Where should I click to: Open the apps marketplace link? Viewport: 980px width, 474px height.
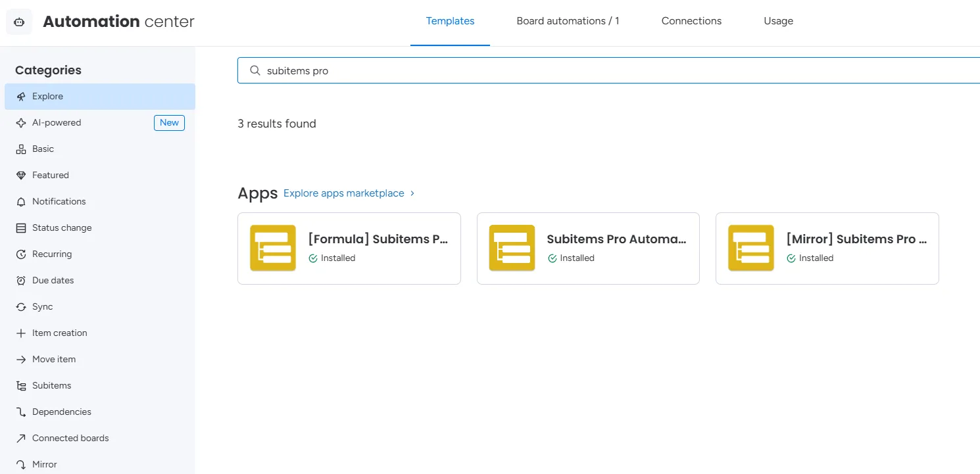click(343, 193)
